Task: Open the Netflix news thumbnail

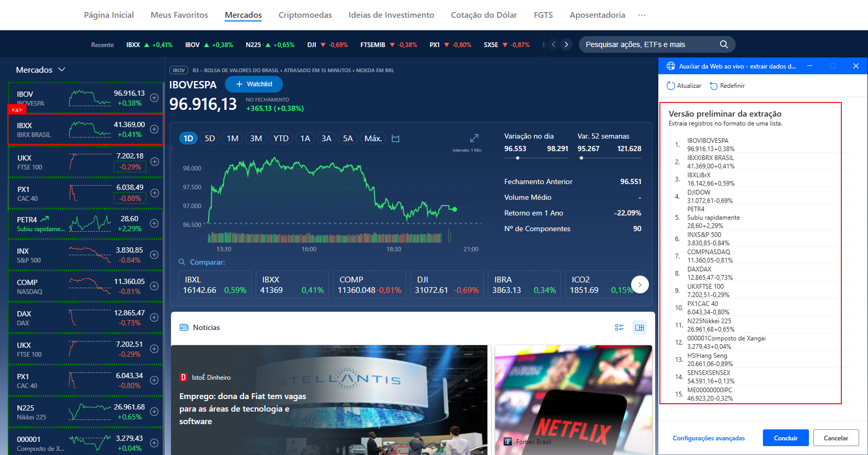Action: 574,400
